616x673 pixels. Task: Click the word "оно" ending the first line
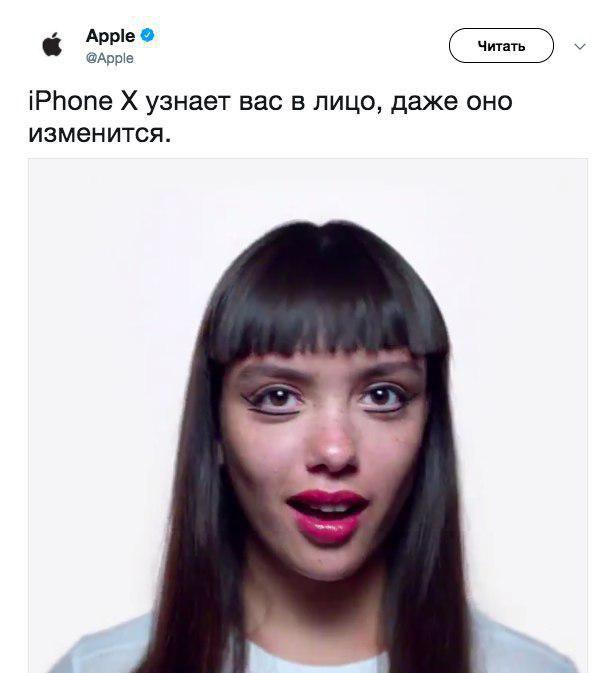[x=489, y=103]
